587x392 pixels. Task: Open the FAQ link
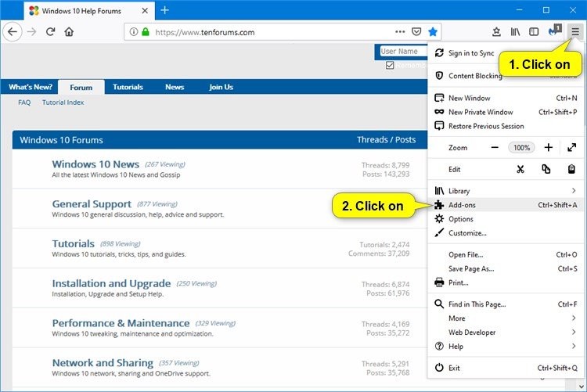click(x=24, y=102)
